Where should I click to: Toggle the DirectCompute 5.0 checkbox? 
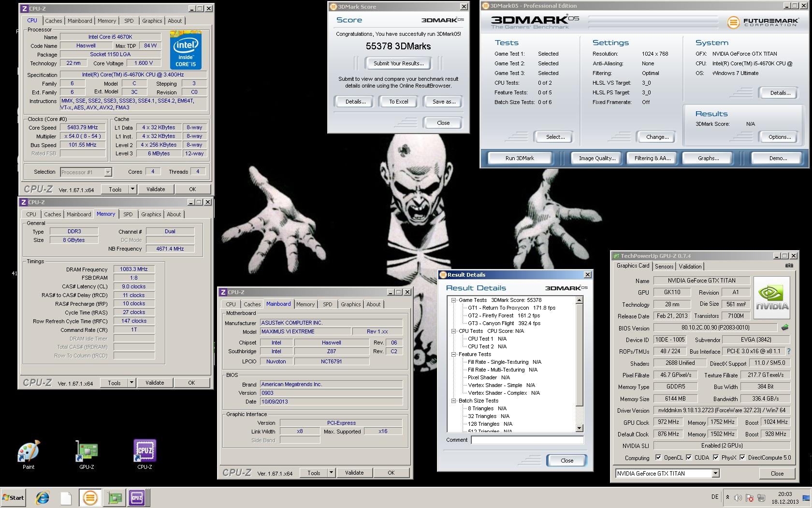742,457
